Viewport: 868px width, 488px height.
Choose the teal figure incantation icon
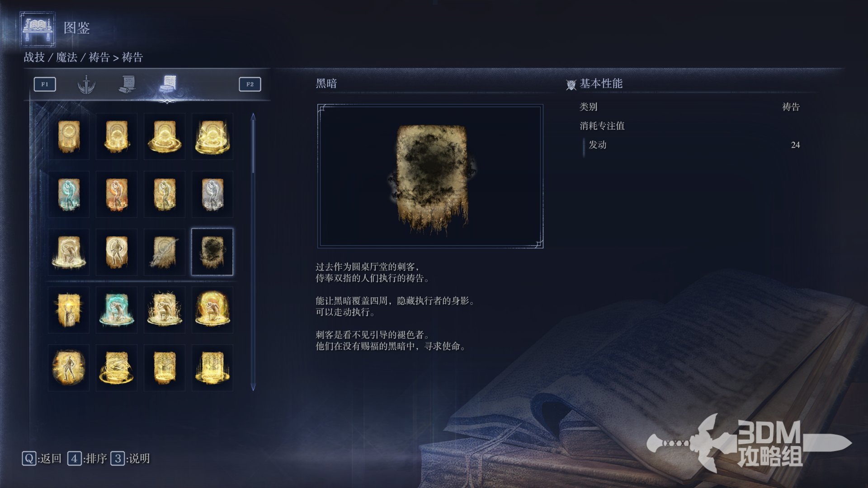tap(69, 194)
